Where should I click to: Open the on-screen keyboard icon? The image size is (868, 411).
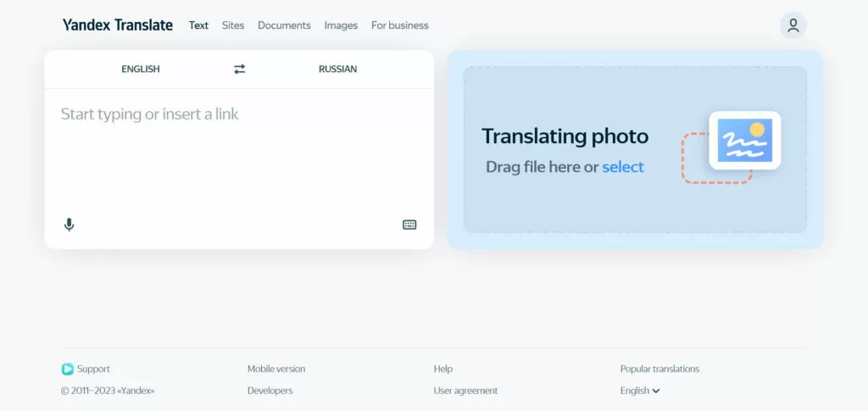[409, 225]
